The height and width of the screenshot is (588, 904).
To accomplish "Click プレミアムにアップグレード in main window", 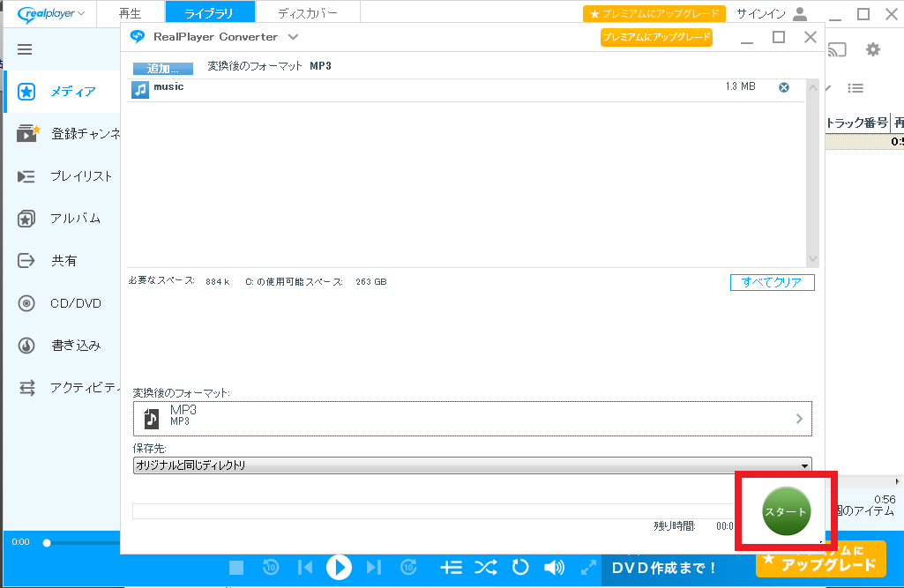I will (654, 14).
